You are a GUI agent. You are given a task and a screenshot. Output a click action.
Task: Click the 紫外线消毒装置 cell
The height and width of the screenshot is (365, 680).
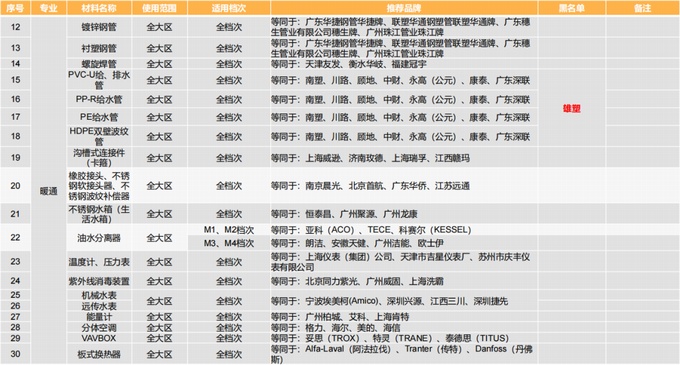[99, 281]
